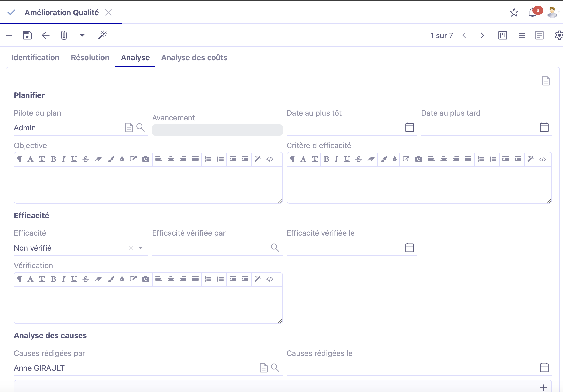The width and height of the screenshot is (563, 392).
Task: Click the magic wand tools icon
Action: (x=103, y=35)
